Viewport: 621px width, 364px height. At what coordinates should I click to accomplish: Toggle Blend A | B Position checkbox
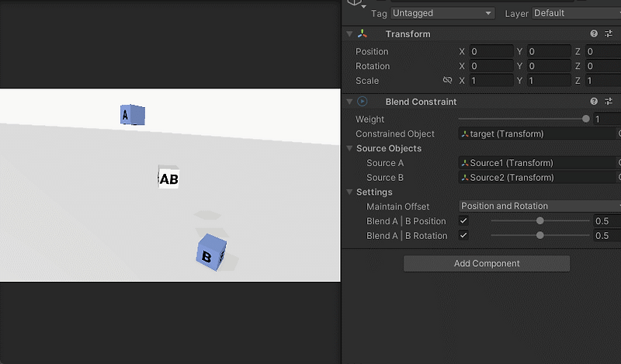point(464,221)
